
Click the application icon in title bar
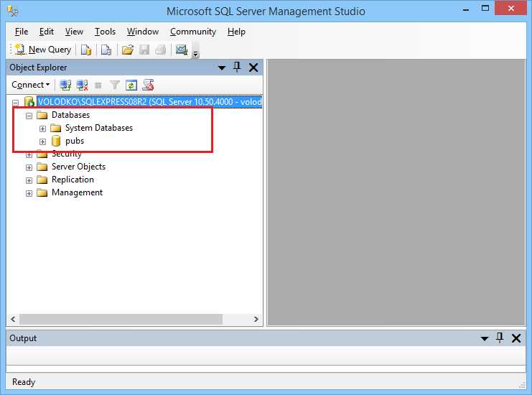13,11
